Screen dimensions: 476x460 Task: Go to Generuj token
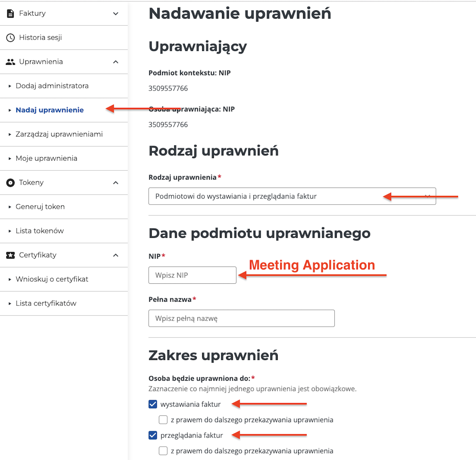point(40,207)
